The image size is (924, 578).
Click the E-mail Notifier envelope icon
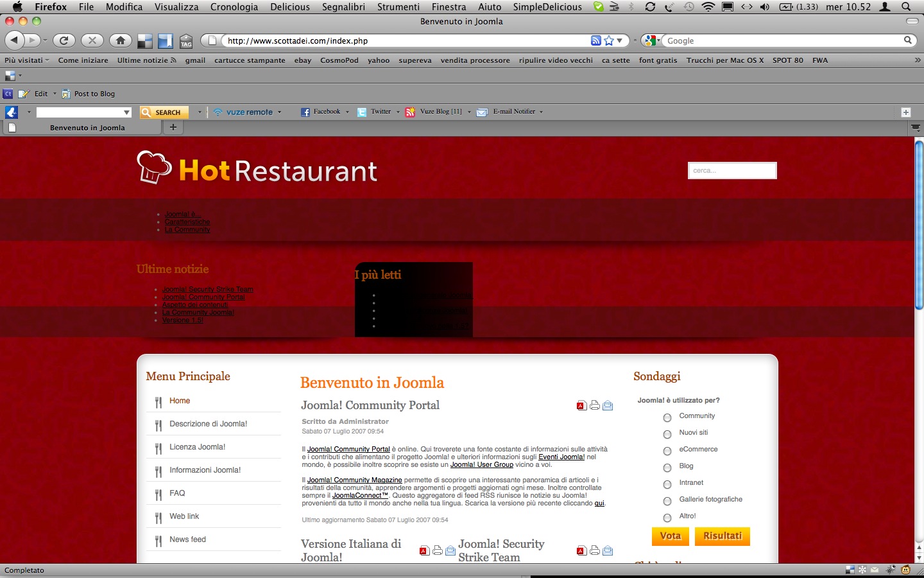tap(482, 112)
